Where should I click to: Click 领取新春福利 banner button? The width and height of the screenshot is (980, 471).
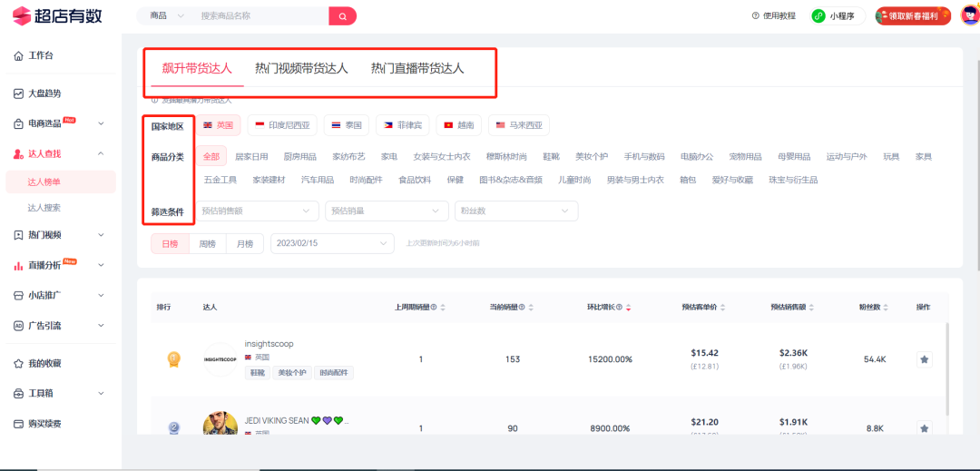(913, 16)
